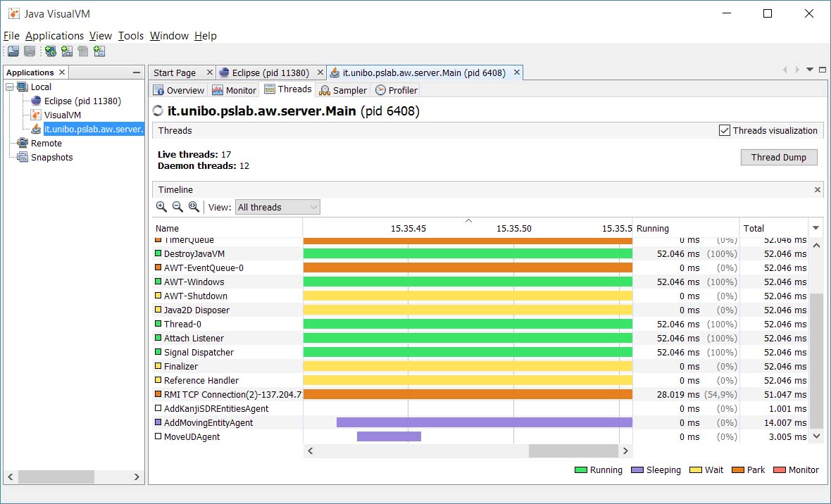Screen dimensions: 831x504
Task: Open the View All threads dropdown
Action: pyautogui.click(x=277, y=207)
